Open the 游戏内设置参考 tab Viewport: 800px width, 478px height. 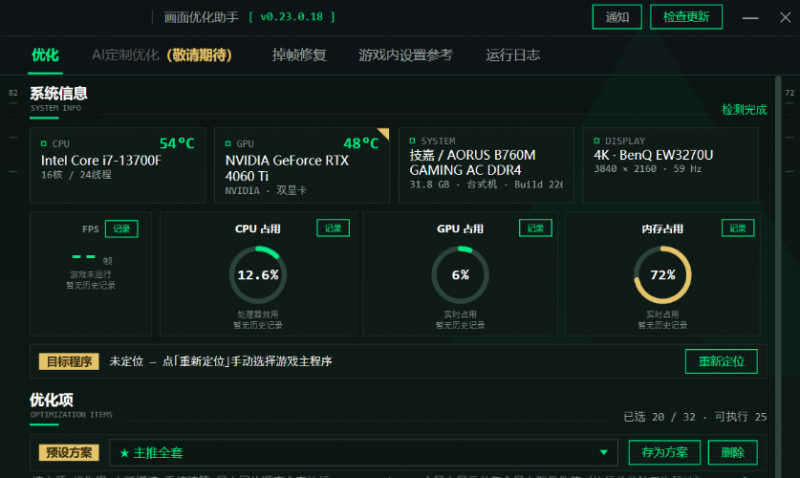click(406, 55)
